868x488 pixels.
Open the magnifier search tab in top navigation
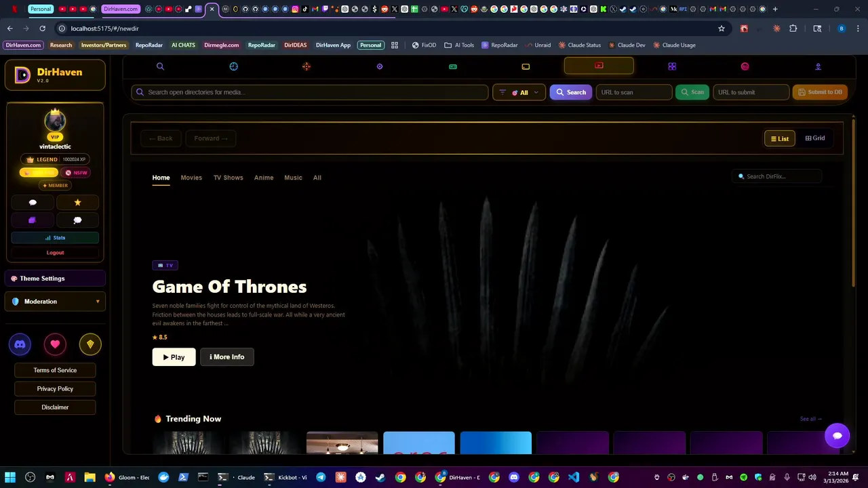[160, 66]
